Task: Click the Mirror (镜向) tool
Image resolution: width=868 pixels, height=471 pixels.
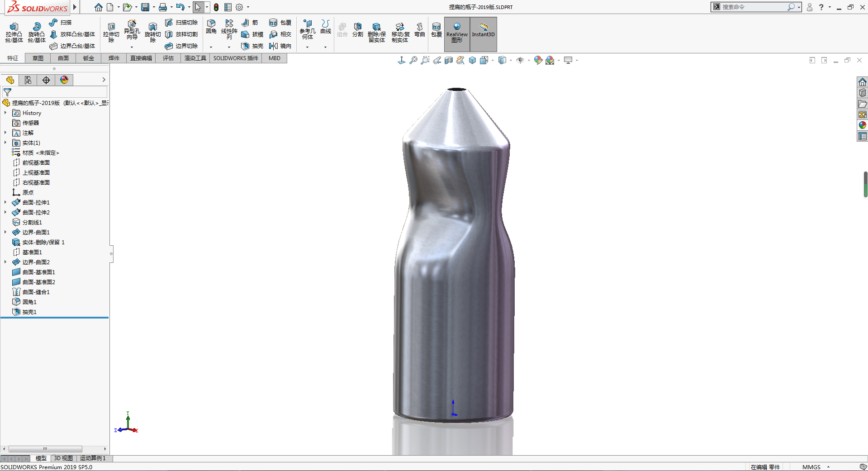Action: tap(280, 46)
